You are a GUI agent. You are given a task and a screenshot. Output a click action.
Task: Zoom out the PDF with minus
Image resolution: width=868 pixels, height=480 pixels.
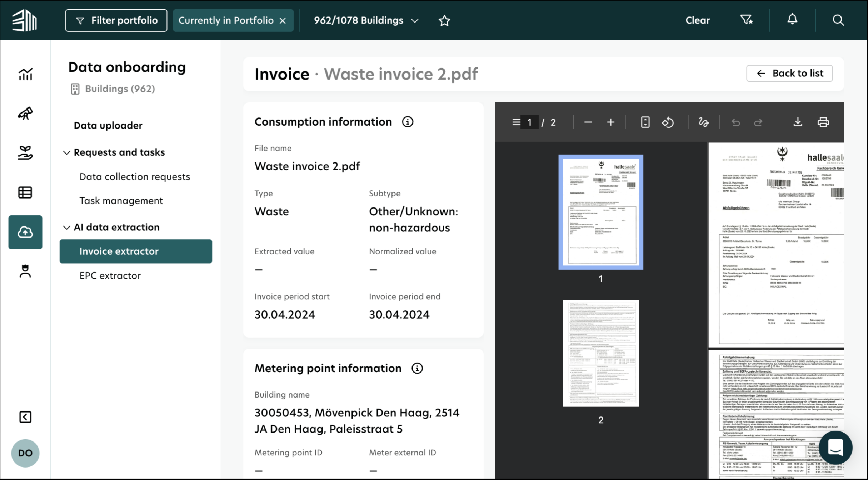(x=588, y=122)
